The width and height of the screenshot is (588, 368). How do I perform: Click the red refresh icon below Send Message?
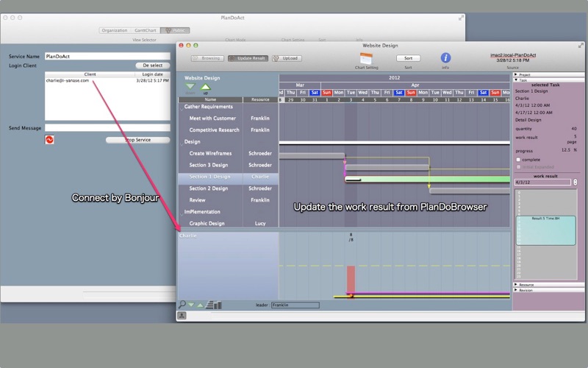pyautogui.click(x=49, y=140)
